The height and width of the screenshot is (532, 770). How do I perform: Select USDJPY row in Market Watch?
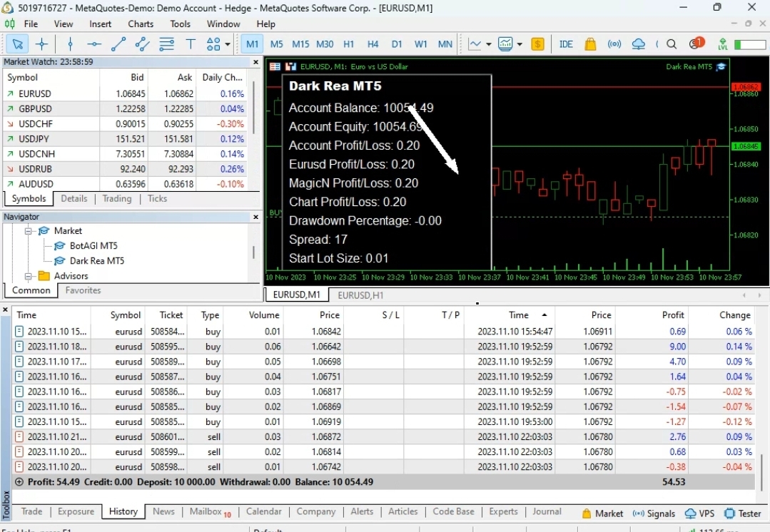click(126, 139)
